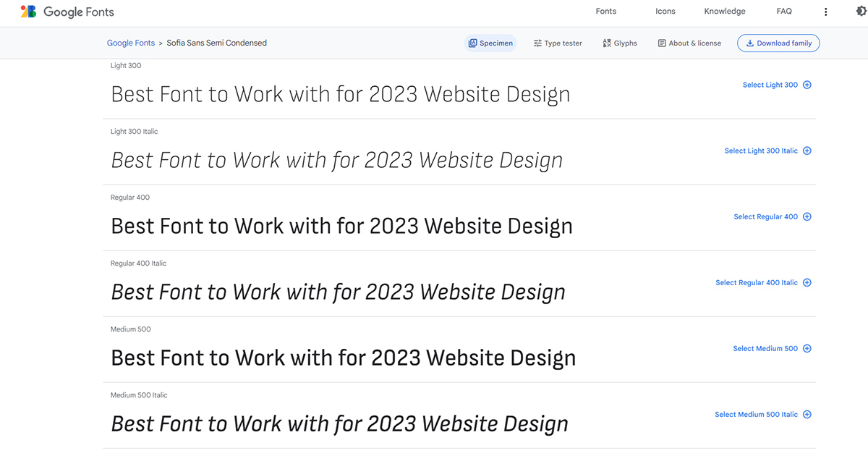Click the plus icon for Regular 400

[807, 216]
